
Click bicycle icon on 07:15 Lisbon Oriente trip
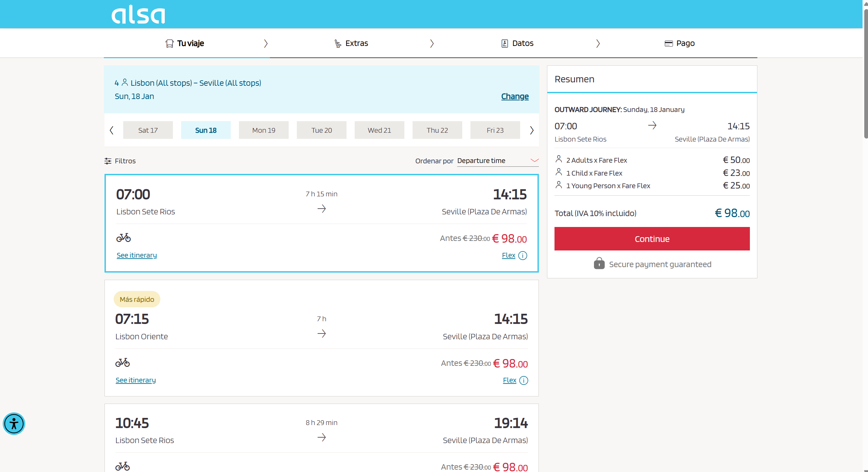(x=123, y=362)
